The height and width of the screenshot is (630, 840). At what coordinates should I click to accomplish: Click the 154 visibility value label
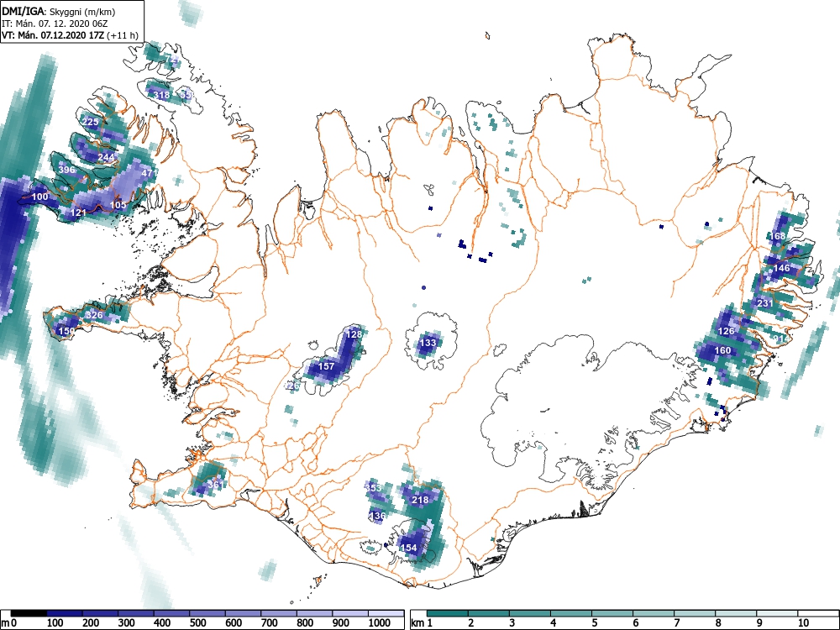tap(409, 548)
